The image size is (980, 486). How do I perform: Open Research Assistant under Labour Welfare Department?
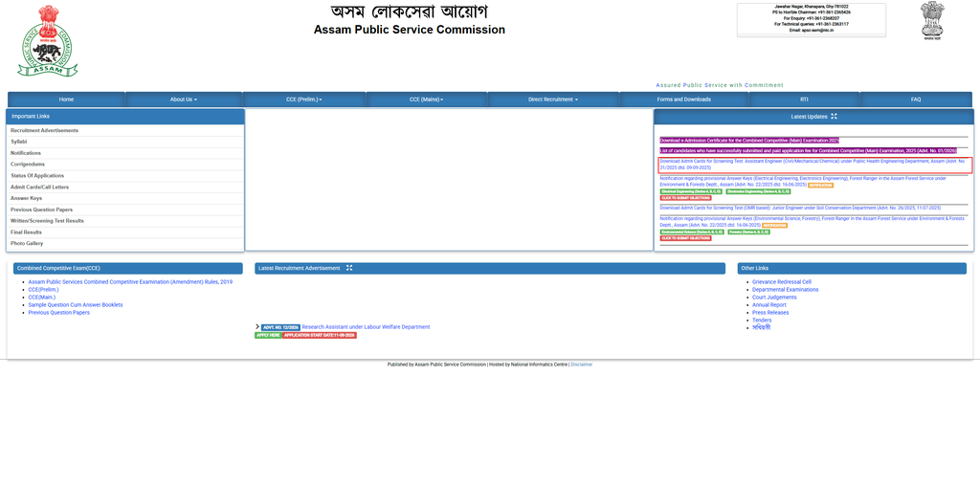[x=366, y=327]
